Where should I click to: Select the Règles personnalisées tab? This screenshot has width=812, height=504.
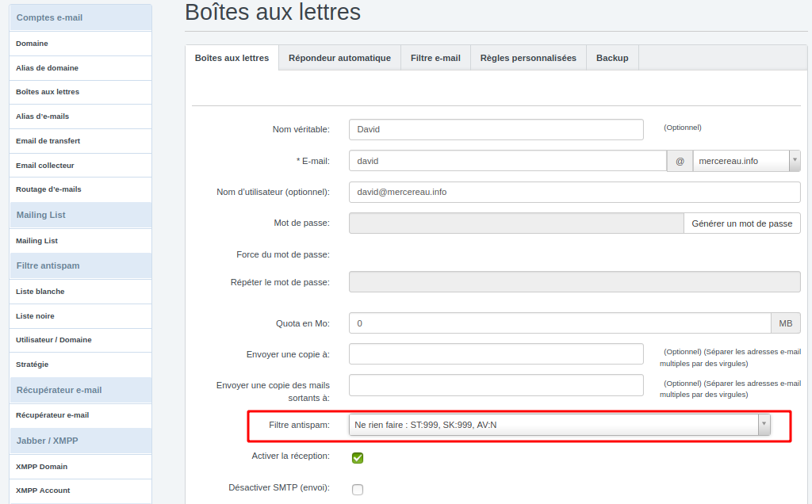point(528,58)
